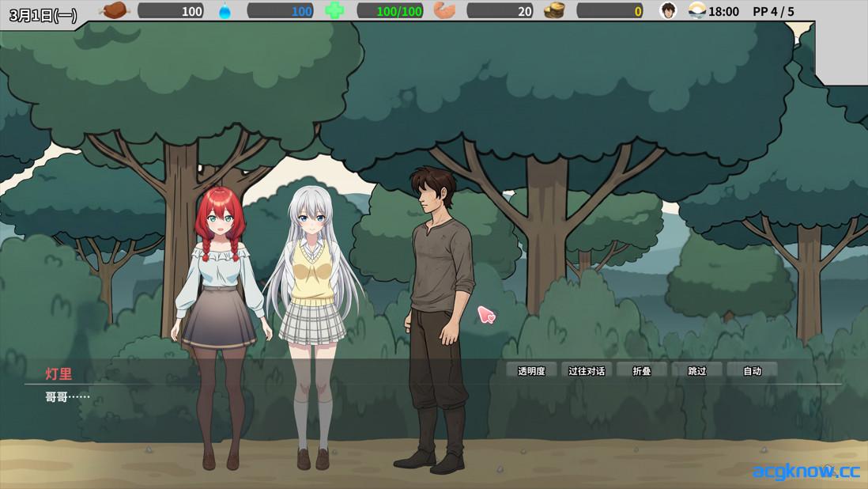This screenshot has height=489, width=868.
Task: Skip dialogue with 跳过 button
Action: (x=697, y=371)
